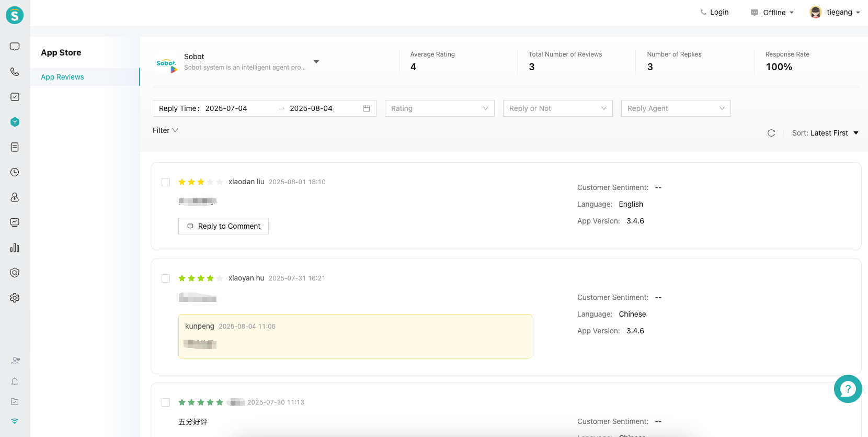Click the bar chart statistics sidebar icon
Screen dimensions: 868x437
[15, 248]
